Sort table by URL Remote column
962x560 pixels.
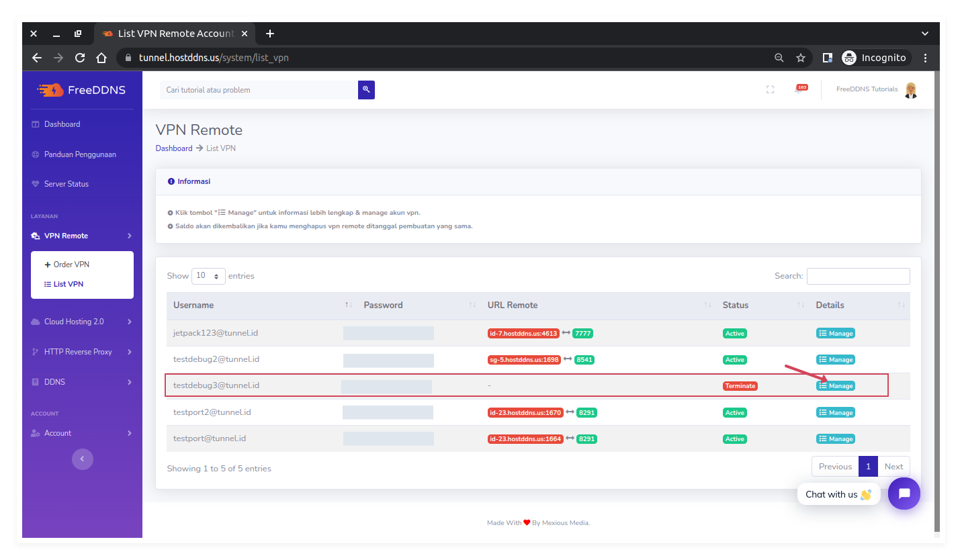click(x=598, y=305)
